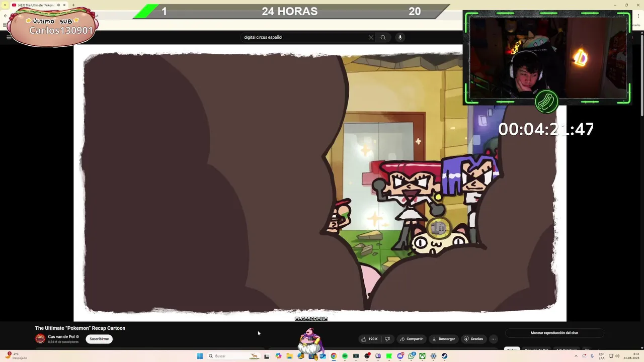Image resolution: width=644 pixels, height=362 pixels.
Task: Open the tab search chevron dropdown
Action: pyautogui.click(x=5, y=5)
